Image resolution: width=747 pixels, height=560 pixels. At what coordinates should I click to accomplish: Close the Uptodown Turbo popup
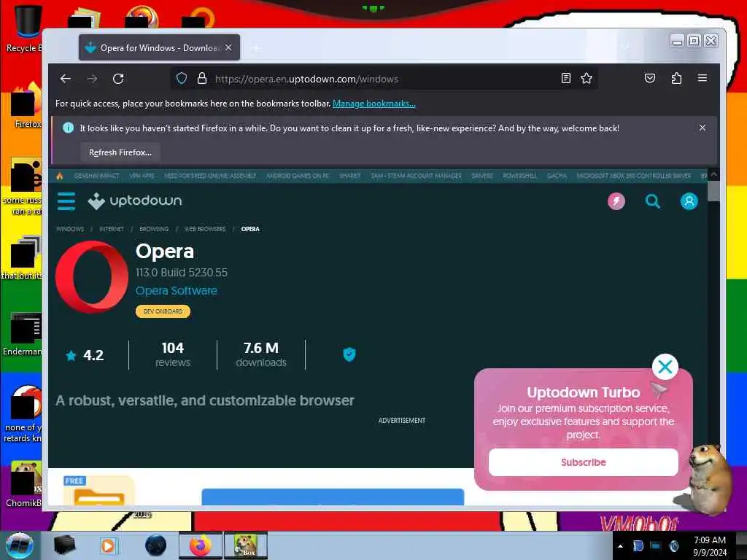[665, 367]
